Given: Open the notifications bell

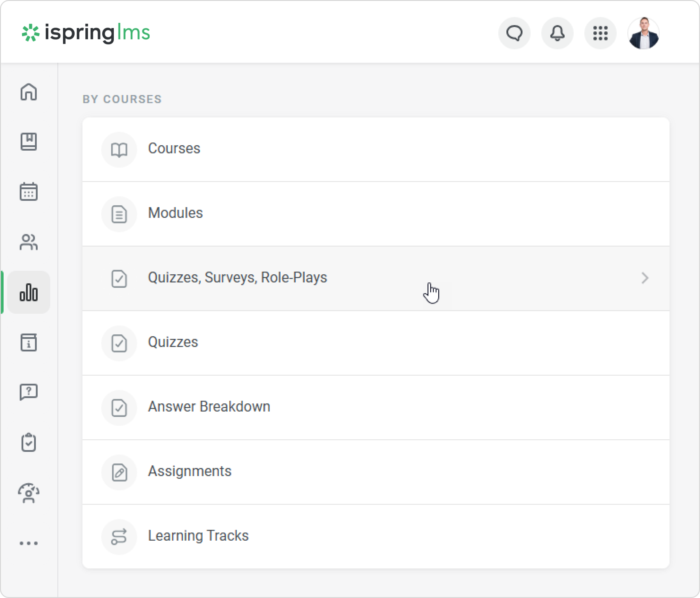Looking at the screenshot, I should tap(557, 33).
